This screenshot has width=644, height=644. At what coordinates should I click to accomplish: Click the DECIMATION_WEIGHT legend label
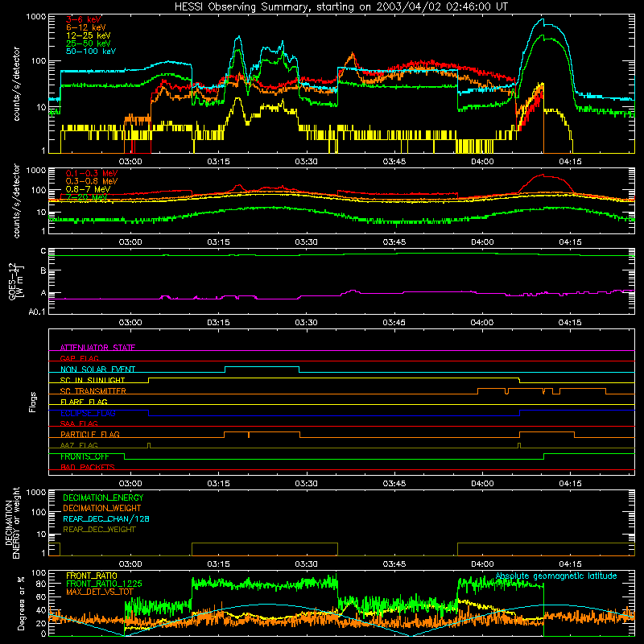pyautogui.click(x=102, y=508)
